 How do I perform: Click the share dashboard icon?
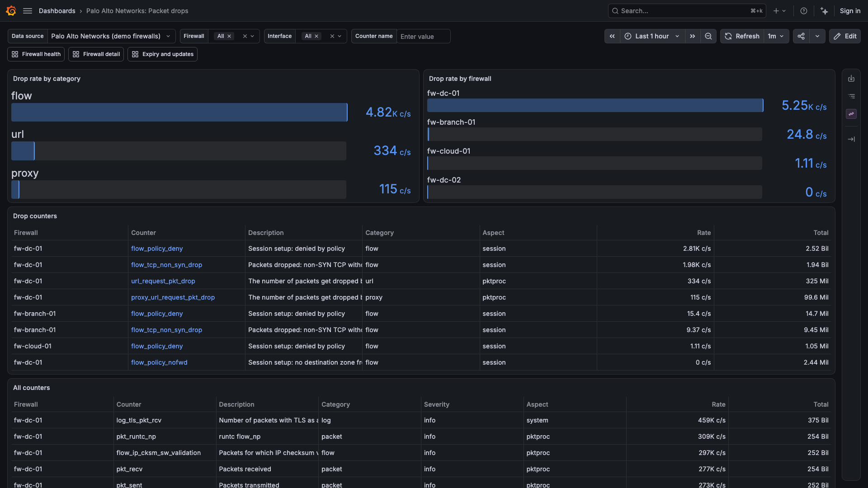[x=801, y=36]
